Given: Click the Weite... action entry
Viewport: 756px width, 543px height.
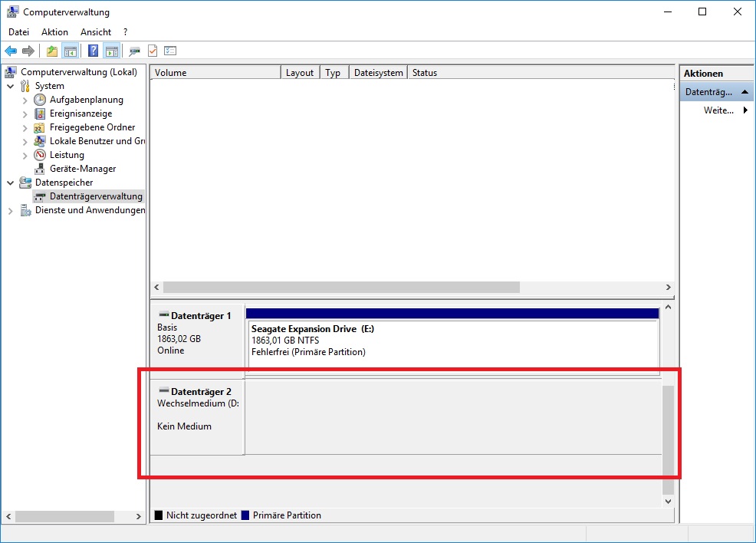Looking at the screenshot, I should click(x=718, y=110).
